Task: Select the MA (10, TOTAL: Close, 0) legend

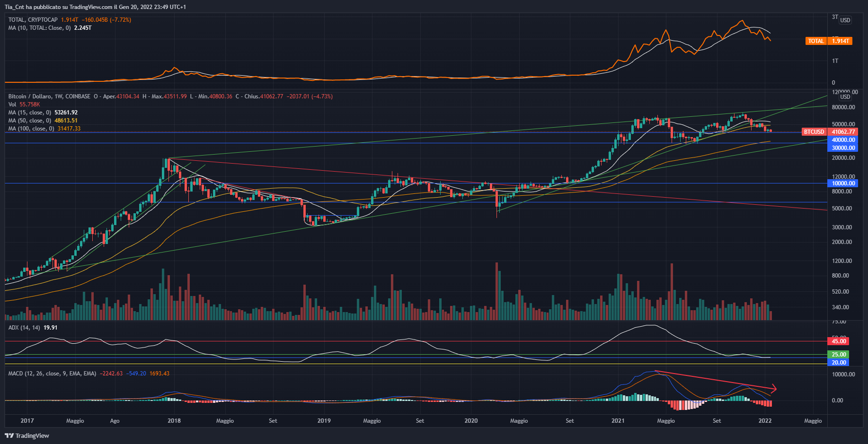Action: pos(40,28)
